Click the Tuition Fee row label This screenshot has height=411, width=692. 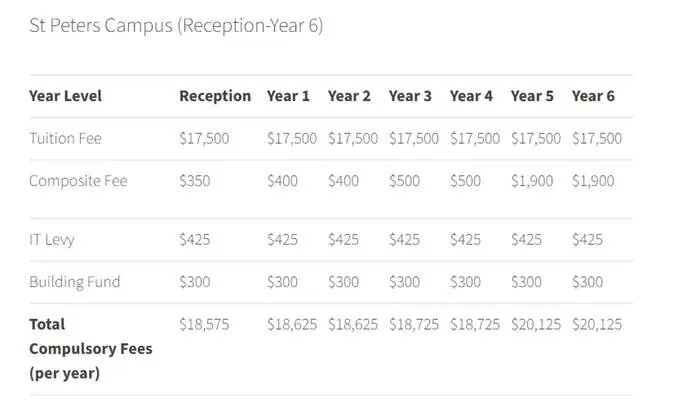65,139
